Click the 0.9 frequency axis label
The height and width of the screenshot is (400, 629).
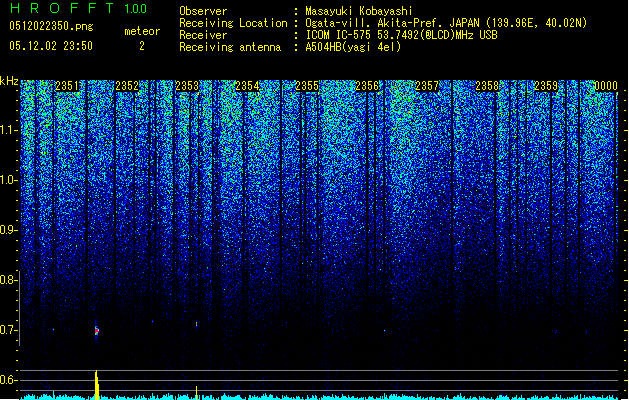8,230
